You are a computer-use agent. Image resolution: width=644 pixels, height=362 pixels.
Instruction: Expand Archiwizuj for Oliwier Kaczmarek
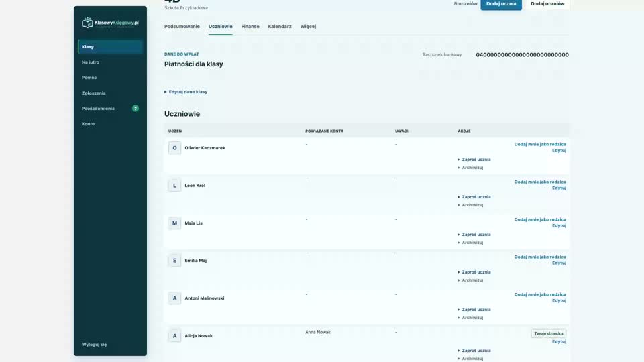tap(470, 168)
